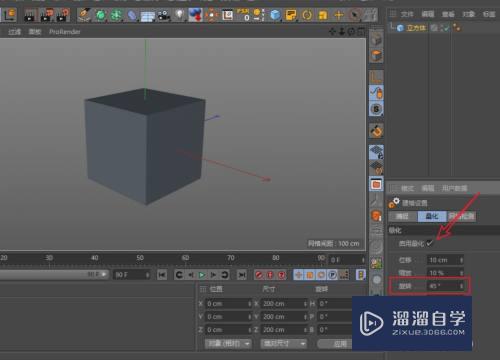Viewport: 500px width, 360px height.
Task: Click the viewport orbit rotate icon
Action: pyautogui.click(x=351, y=32)
